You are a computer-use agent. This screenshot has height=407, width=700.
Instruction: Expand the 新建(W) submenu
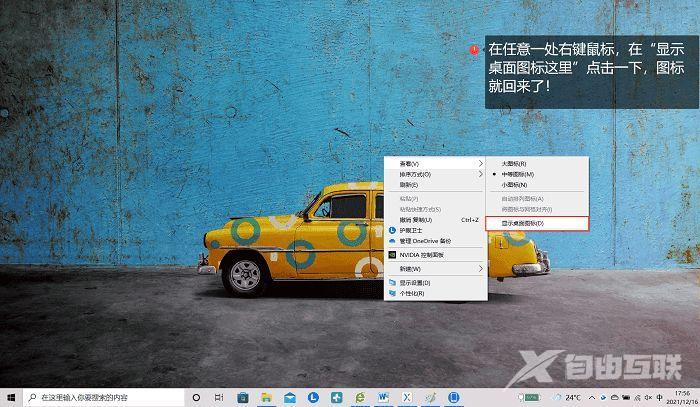tap(435, 269)
